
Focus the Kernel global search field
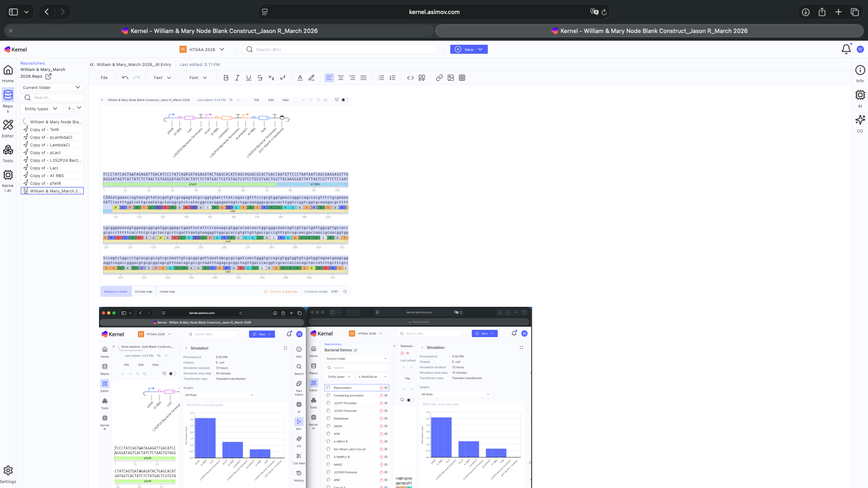pyautogui.click(x=340, y=49)
